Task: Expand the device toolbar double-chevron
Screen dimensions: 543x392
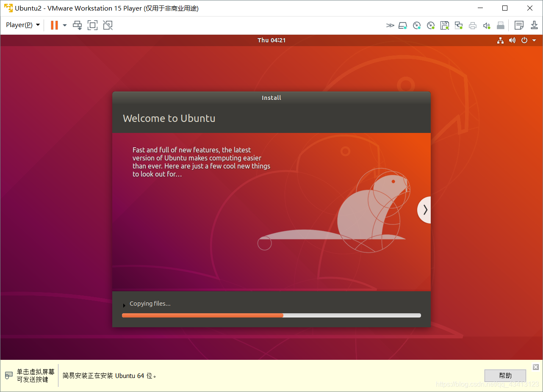Action: tap(390, 25)
